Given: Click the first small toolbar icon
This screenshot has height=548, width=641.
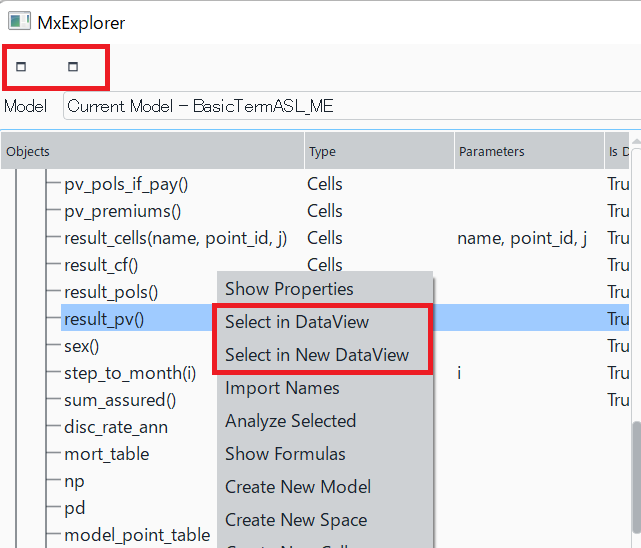Looking at the screenshot, I should [21, 67].
